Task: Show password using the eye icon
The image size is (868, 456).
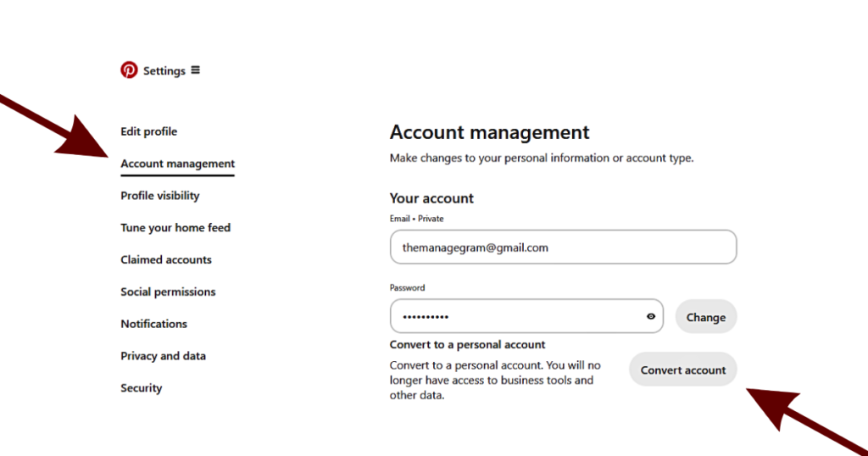Action: coord(651,317)
